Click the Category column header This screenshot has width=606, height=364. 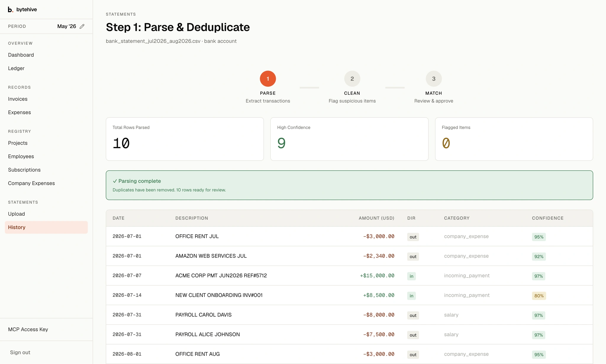click(x=457, y=218)
